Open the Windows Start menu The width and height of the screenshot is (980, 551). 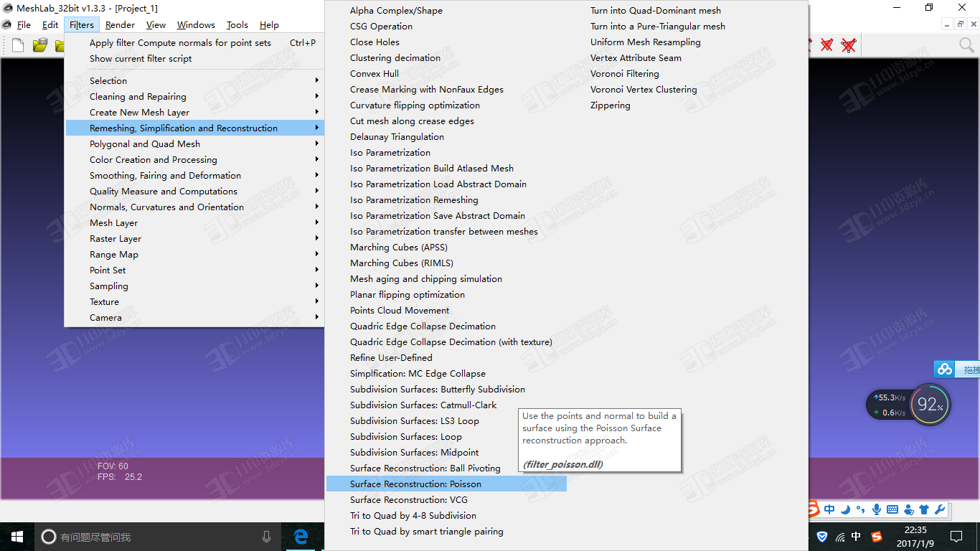[17, 537]
